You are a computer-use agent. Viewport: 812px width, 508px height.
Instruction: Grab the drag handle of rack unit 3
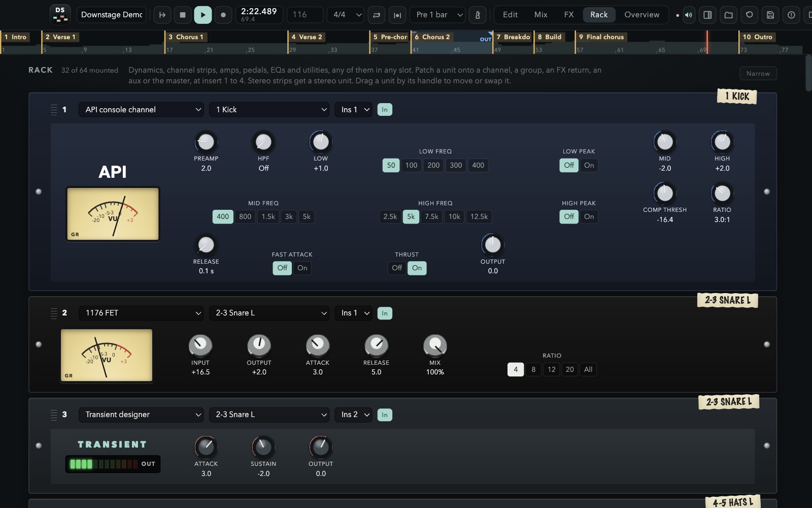(x=54, y=415)
